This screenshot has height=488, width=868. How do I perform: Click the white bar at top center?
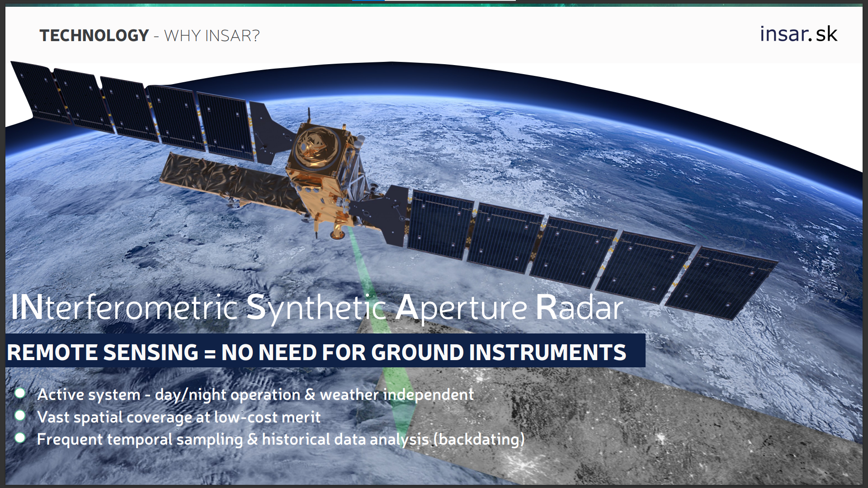tap(450, 0)
